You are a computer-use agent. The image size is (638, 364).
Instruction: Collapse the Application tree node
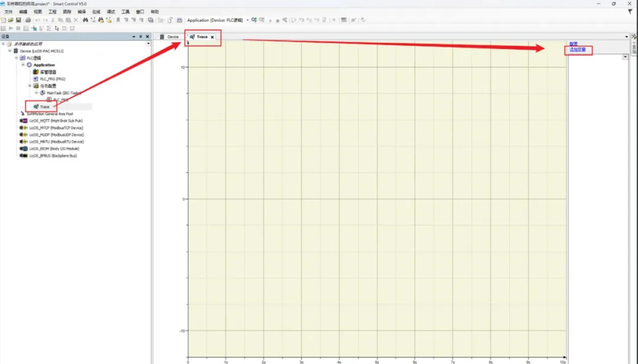[x=23, y=65]
